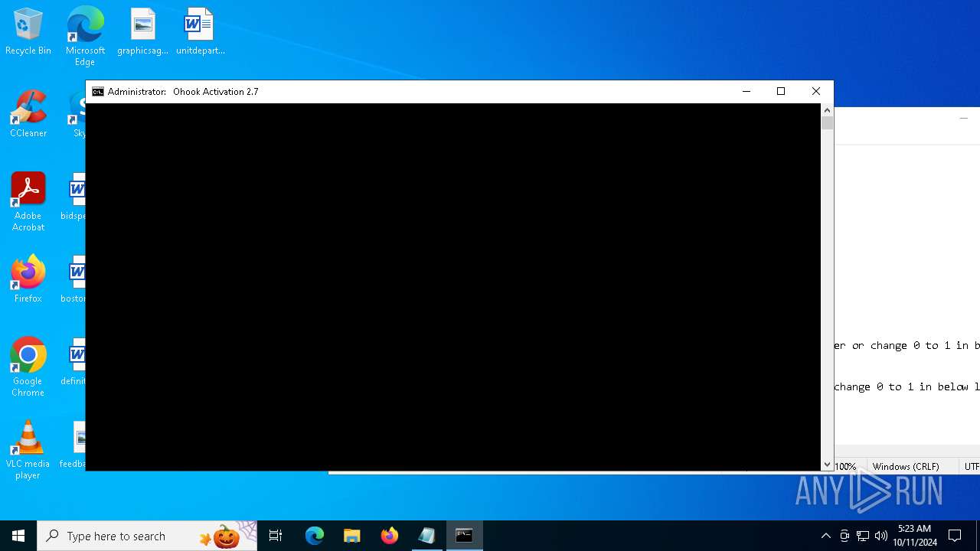
Task: Select the command prompt taskbar button
Action: click(x=464, y=536)
